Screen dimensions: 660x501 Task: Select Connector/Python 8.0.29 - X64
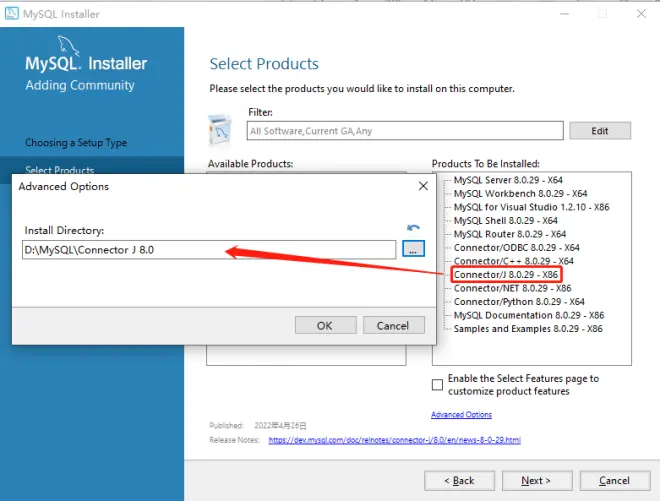(519, 301)
